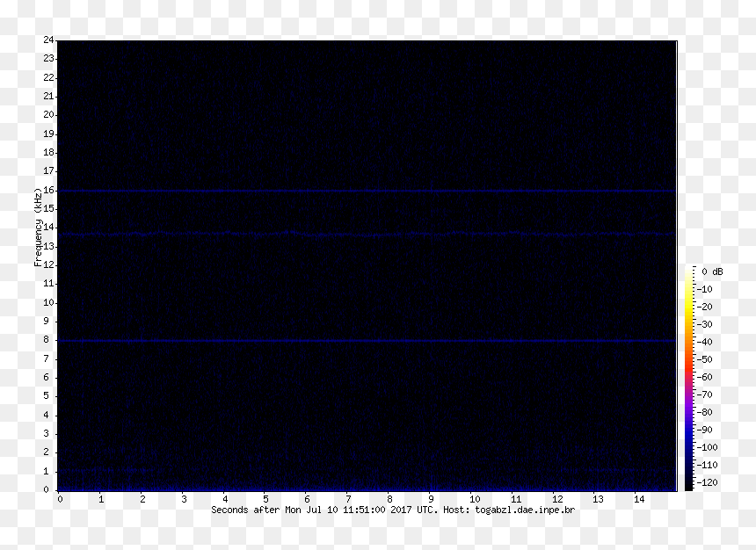Select the 24 kHz frequency axis label
Screen dimensions: 756x550
48,40
